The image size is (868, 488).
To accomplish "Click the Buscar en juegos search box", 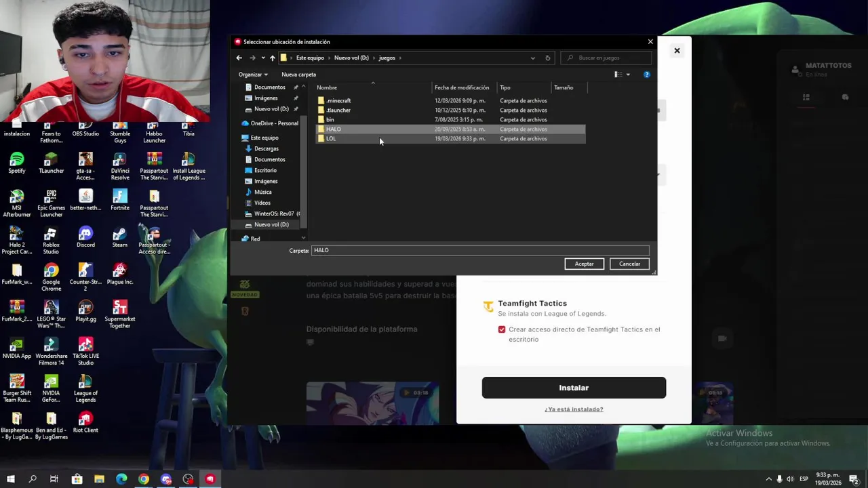I will 605,58.
